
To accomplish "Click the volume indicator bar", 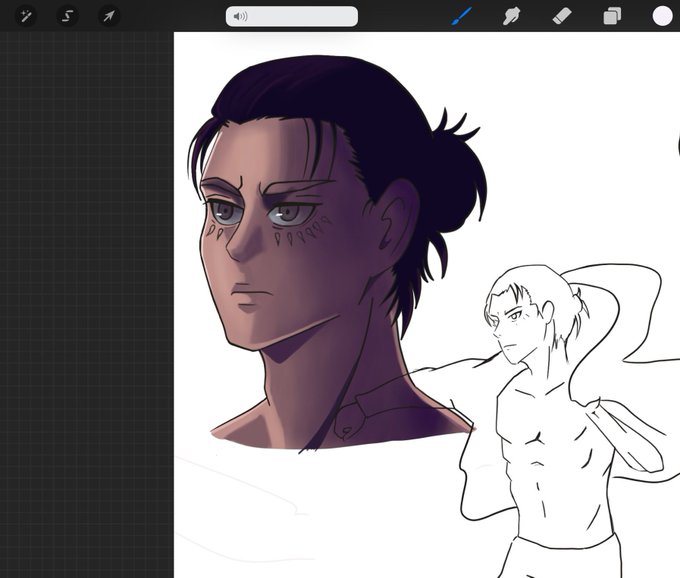I will tap(292, 16).
